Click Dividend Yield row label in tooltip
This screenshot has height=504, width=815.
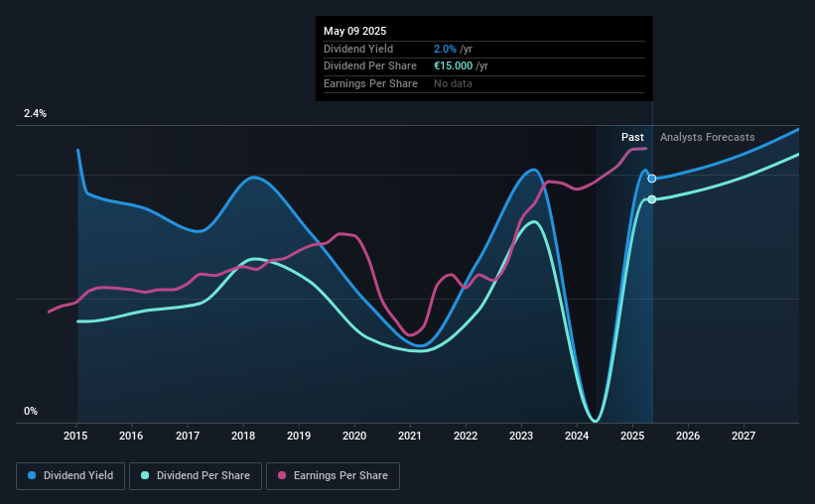(x=358, y=49)
